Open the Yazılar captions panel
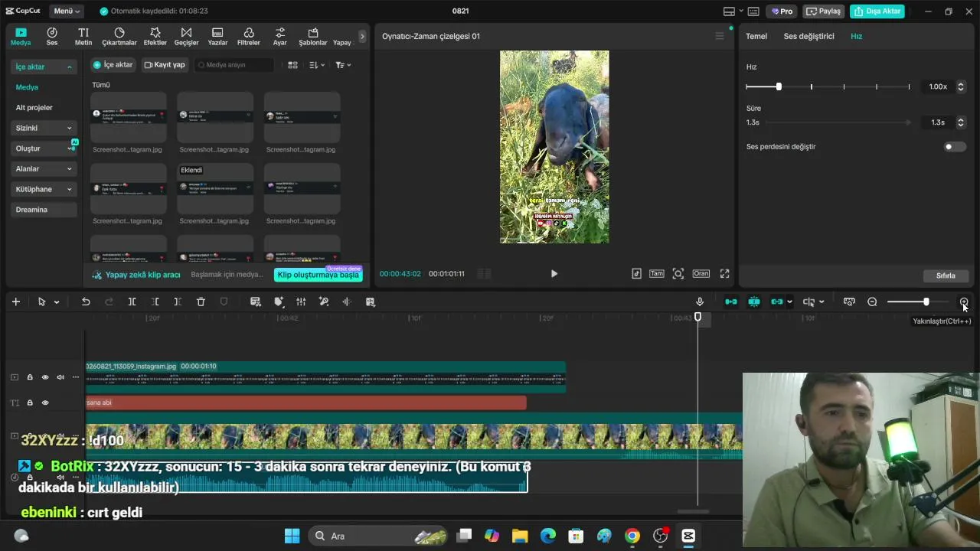 coord(217,36)
